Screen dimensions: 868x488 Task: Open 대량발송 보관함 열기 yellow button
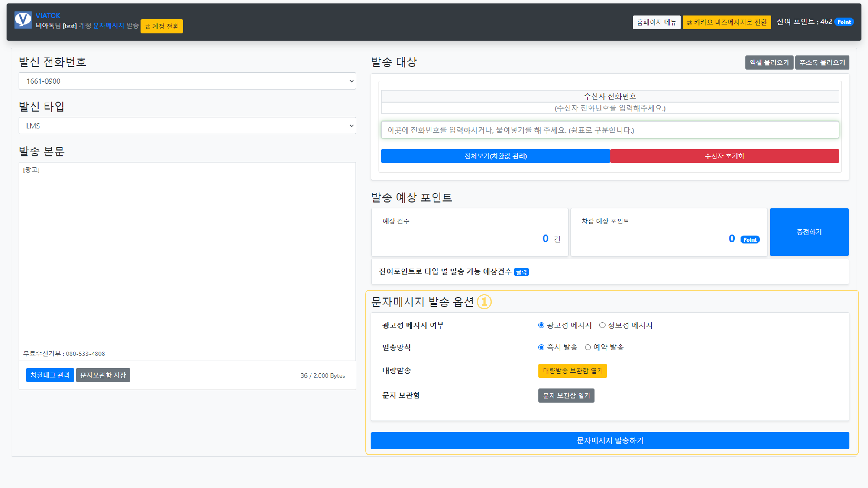(572, 371)
